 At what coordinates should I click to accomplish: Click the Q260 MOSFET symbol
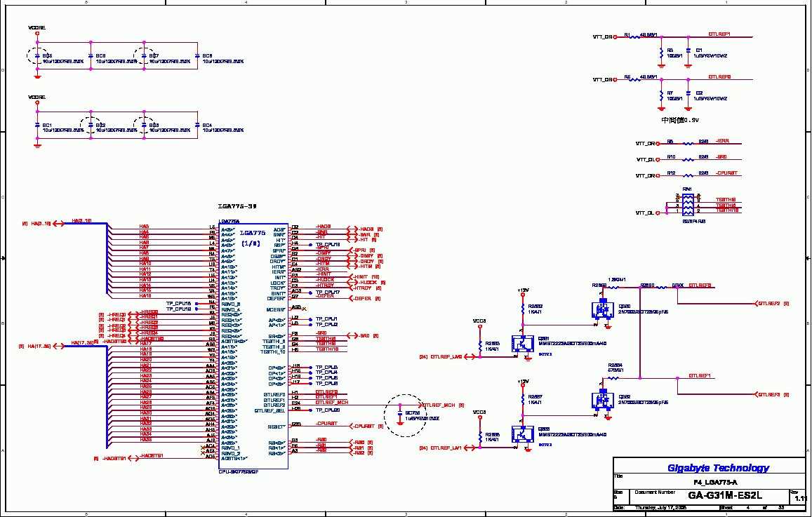point(601,309)
